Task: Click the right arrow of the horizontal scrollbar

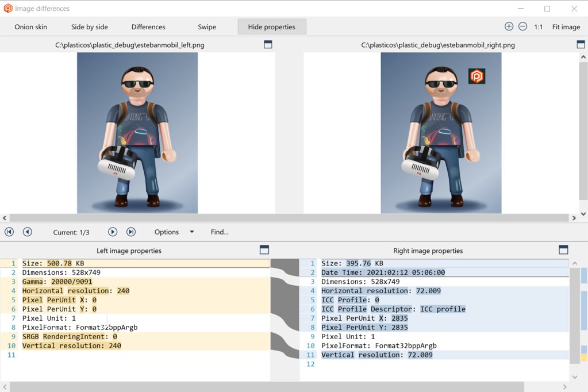Action: [574, 218]
